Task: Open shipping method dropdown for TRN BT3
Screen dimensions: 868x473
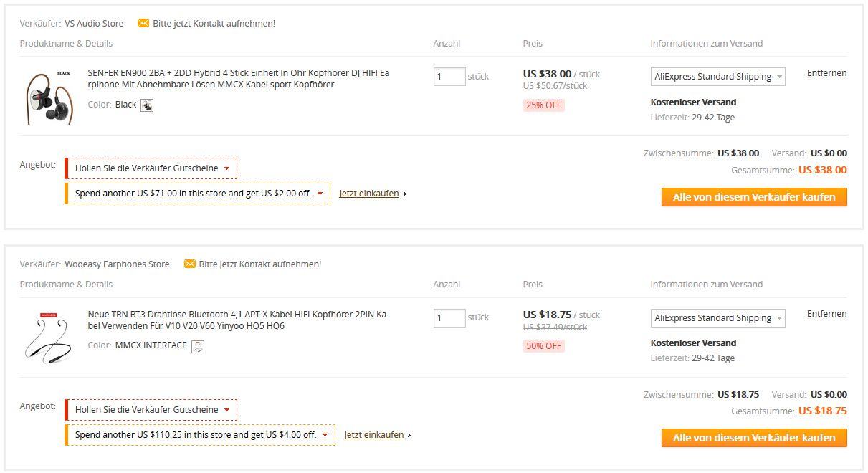Action: point(718,318)
